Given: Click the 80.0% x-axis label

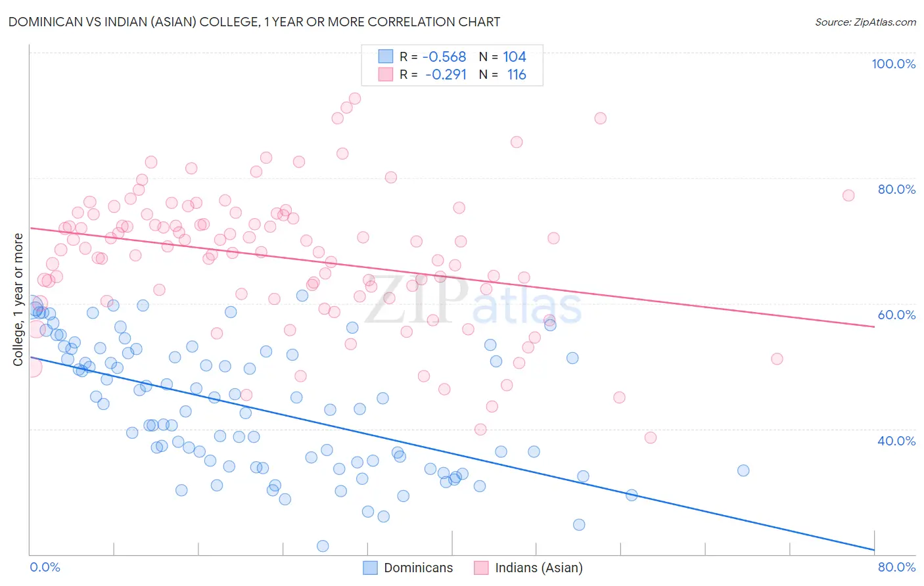Looking at the screenshot, I should coord(896,567).
